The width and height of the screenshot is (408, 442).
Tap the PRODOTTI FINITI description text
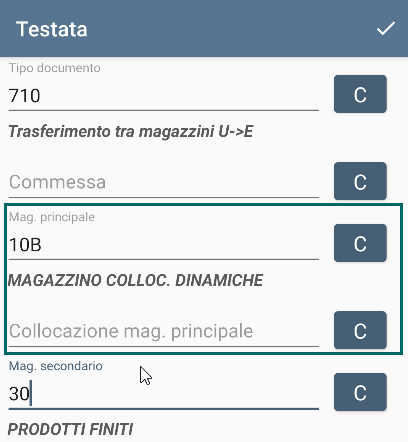[x=70, y=429]
